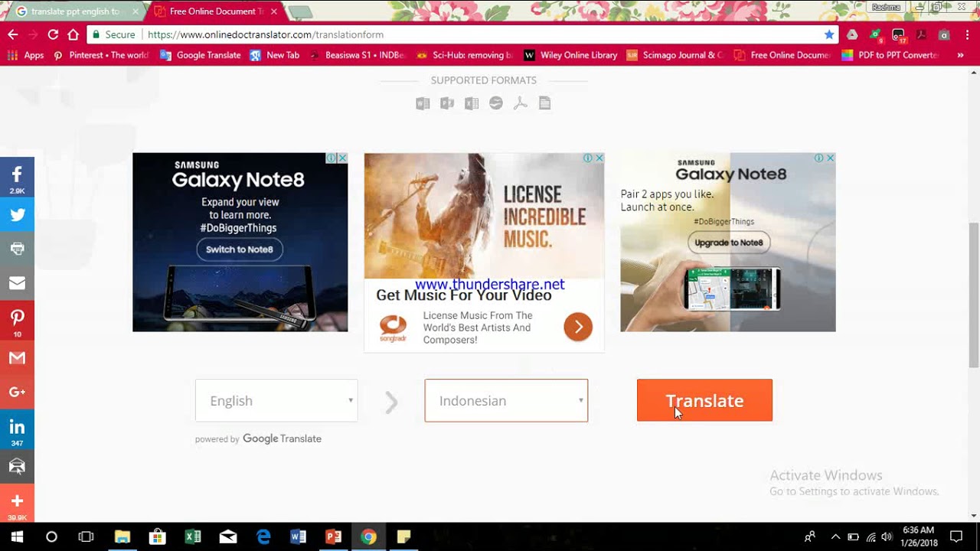Open Scimago Journal bookmark
The image size is (980, 551).
pos(675,55)
